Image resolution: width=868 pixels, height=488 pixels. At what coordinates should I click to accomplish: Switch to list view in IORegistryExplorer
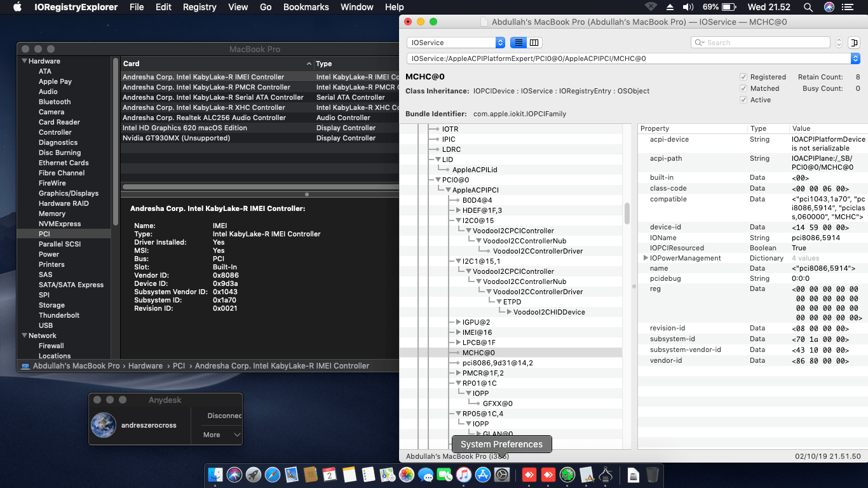(x=519, y=43)
